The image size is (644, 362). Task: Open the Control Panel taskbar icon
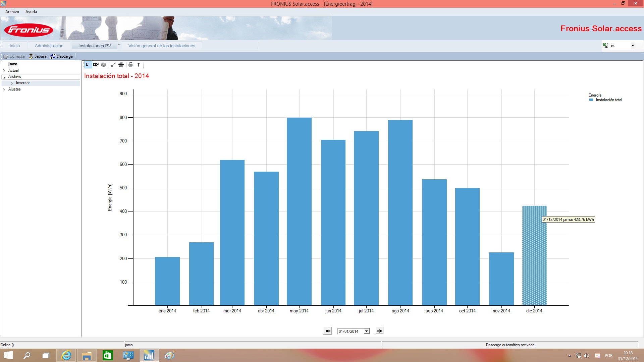[128, 355]
